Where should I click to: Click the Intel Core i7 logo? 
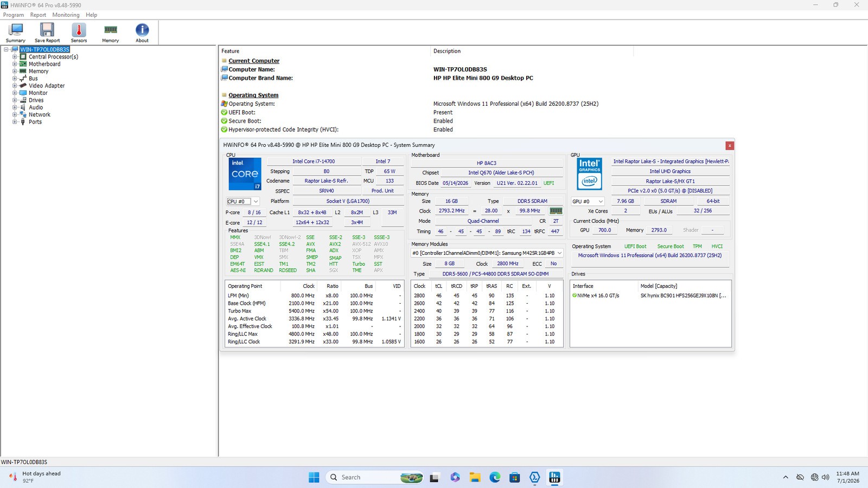(245, 174)
